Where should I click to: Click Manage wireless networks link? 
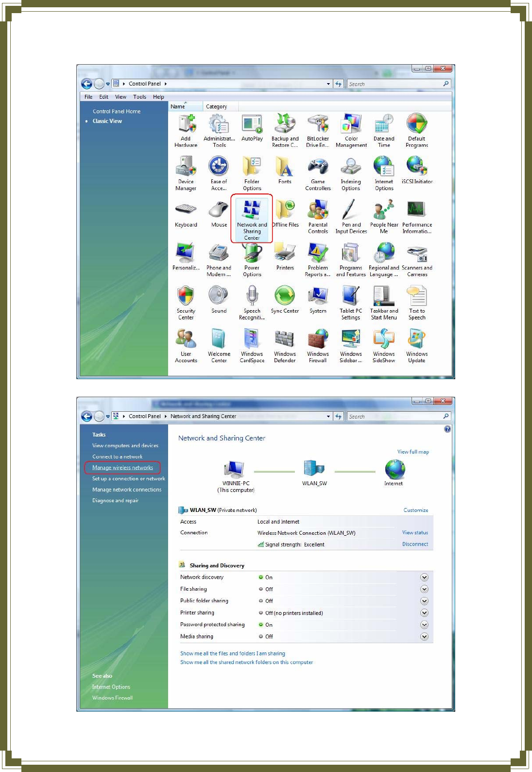(x=122, y=468)
